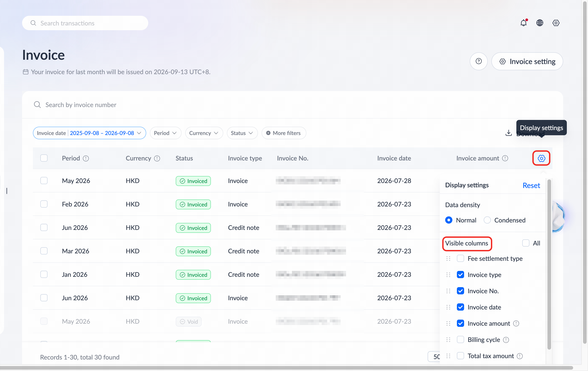Uncheck Invoice type column

(x=460, y=275)
